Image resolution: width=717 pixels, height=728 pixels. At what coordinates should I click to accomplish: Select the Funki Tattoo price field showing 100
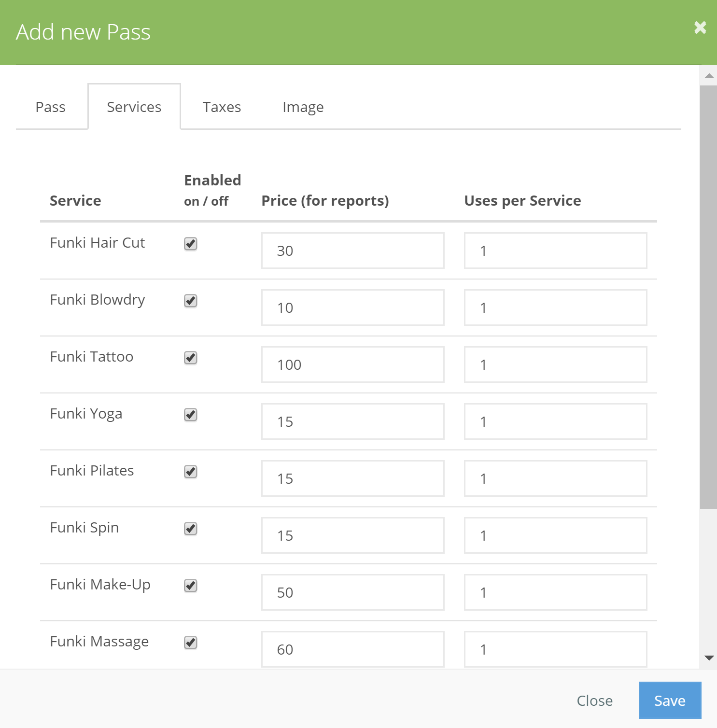352,364
